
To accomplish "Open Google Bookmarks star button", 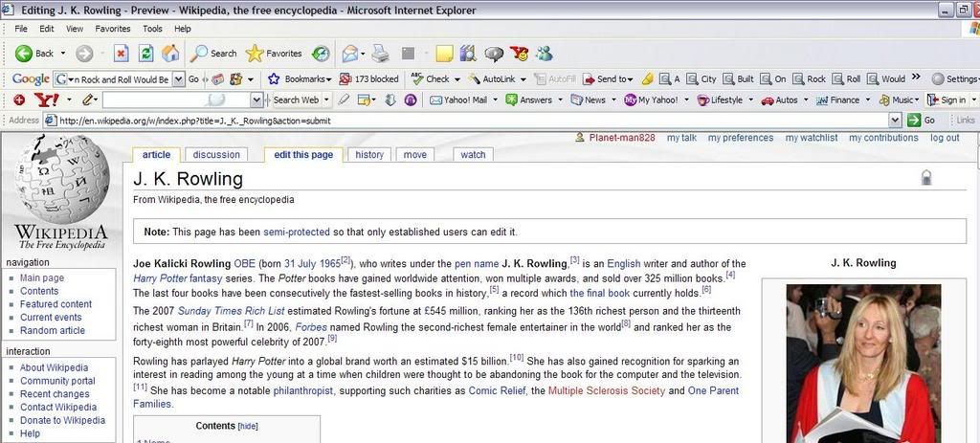I will coord(300,79).
